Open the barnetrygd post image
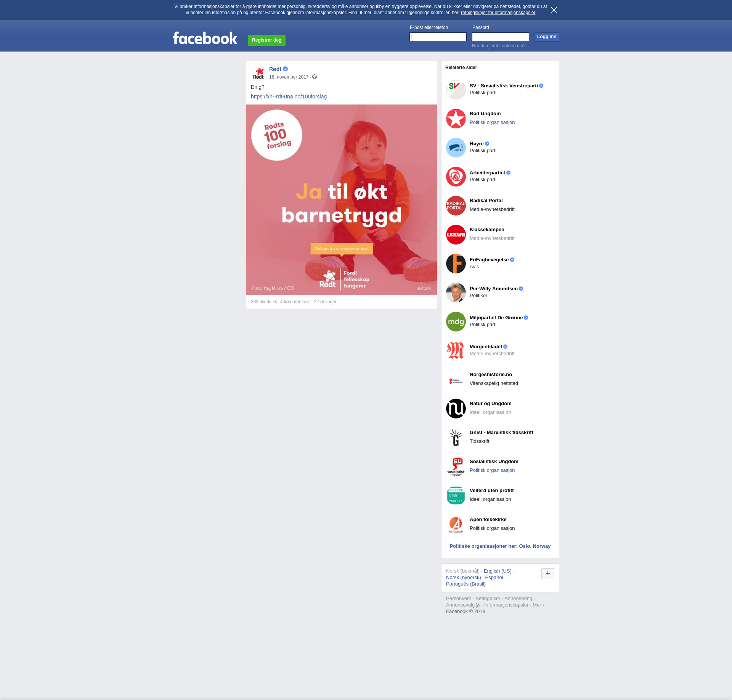Screen dimensions: 732x700 [x=341, y=200]
